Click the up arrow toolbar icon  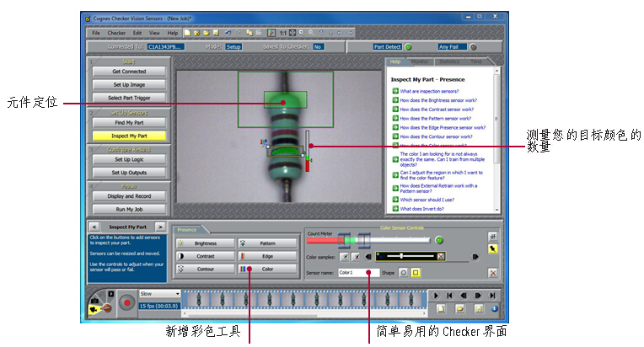[321, 33]
